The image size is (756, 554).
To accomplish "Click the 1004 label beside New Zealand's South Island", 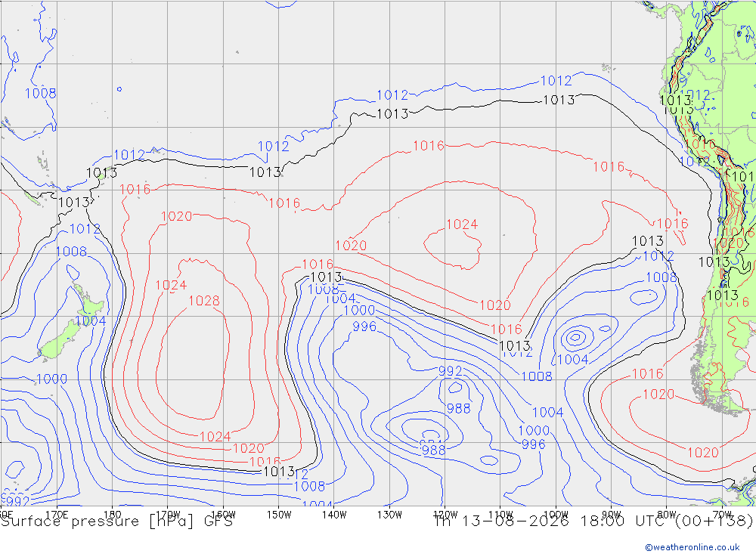I will point(90,320).
